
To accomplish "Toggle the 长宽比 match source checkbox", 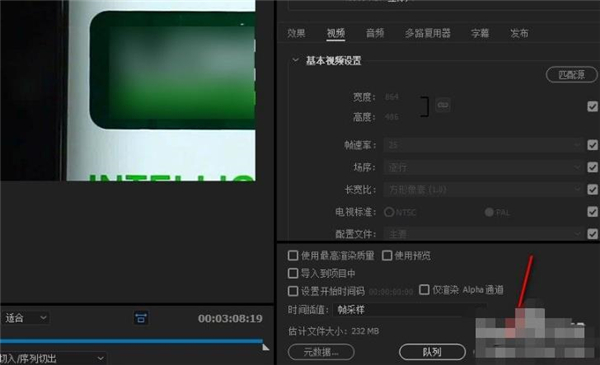I will [592, 189].
